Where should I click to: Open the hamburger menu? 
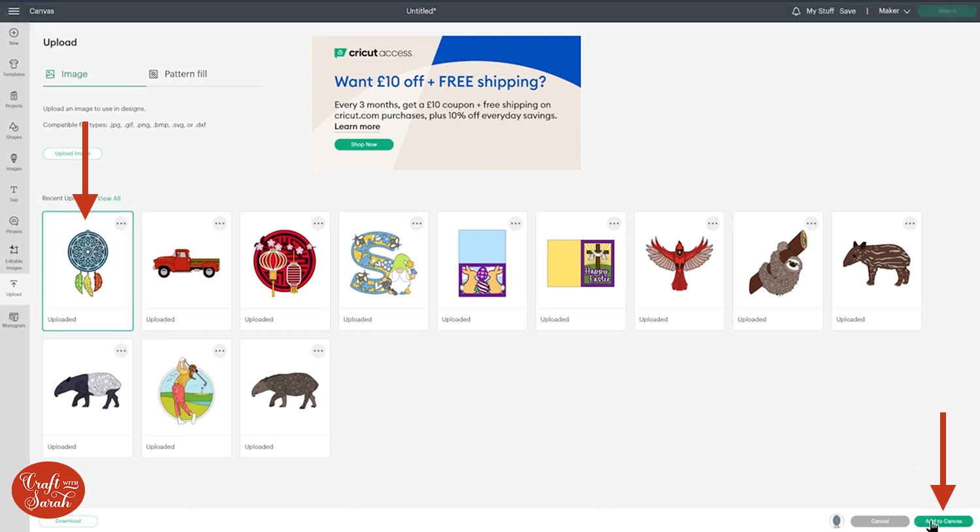(14, 11)
